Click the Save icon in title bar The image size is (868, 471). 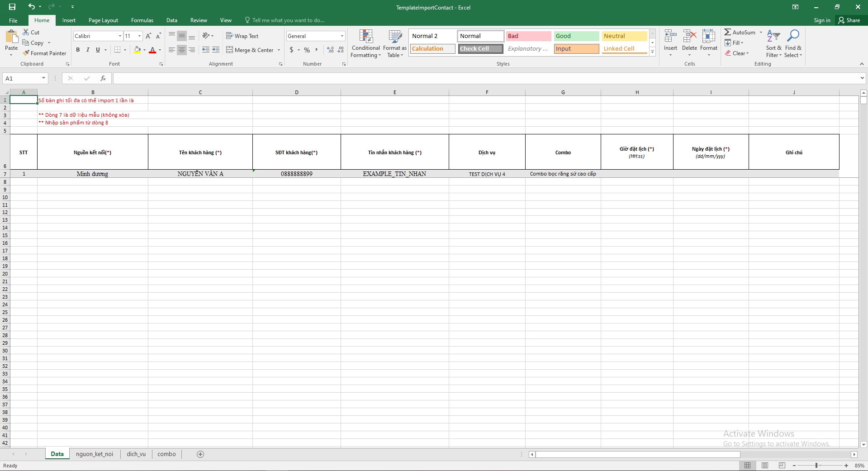[x=12, y=7]
